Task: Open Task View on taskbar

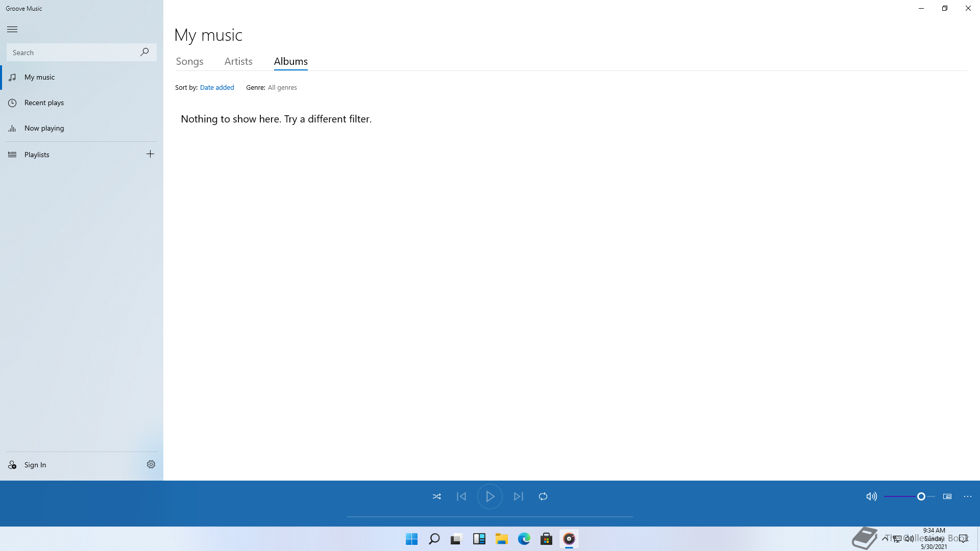Action: [x=456, y=539]
